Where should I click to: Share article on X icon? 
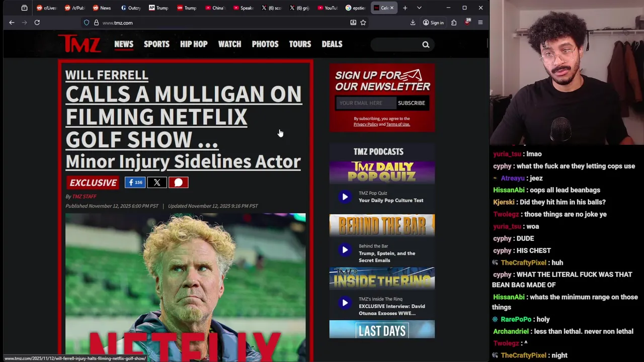pyautogui.click(x=157, y=183)
